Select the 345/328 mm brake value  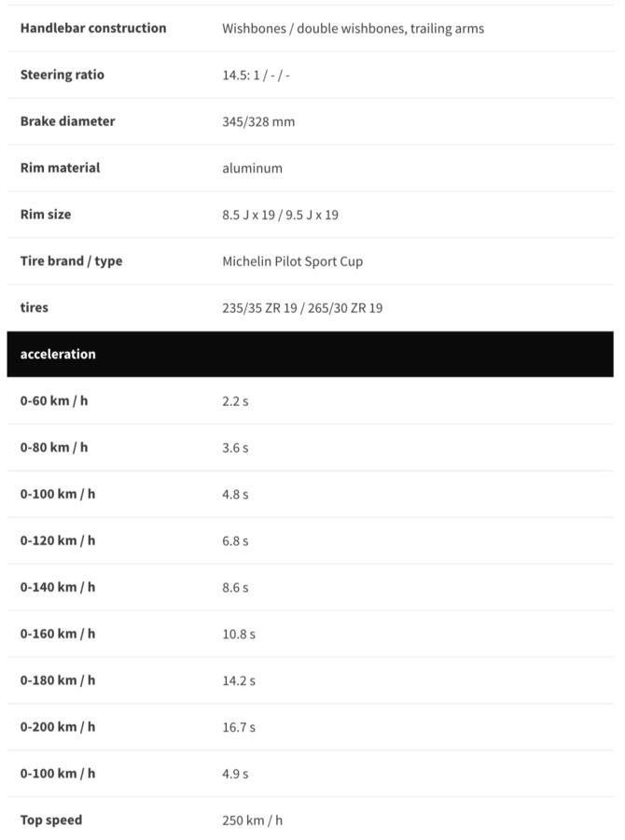tap(258, 122)
